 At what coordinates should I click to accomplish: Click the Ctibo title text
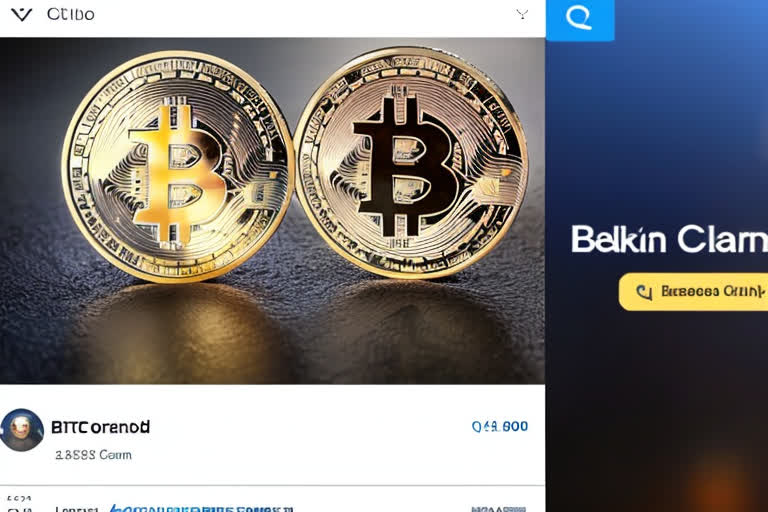(x=71, y=14)
